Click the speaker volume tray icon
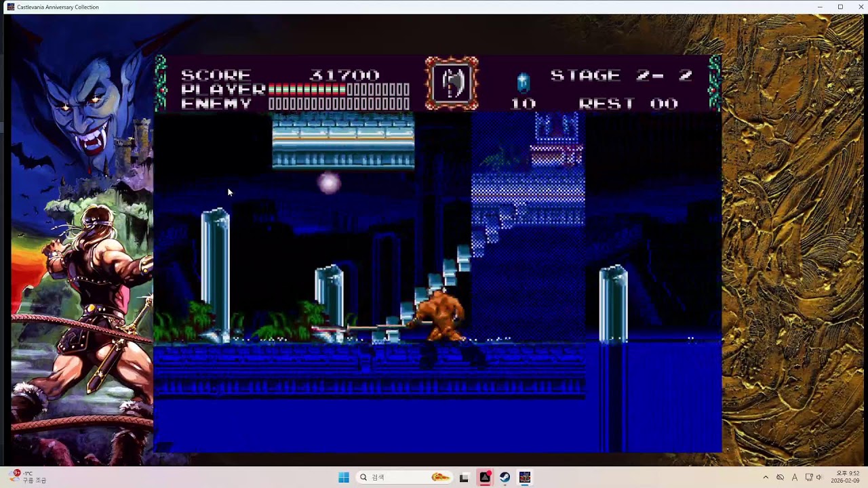This screenshot has height=488, width=868. (818, 477)
